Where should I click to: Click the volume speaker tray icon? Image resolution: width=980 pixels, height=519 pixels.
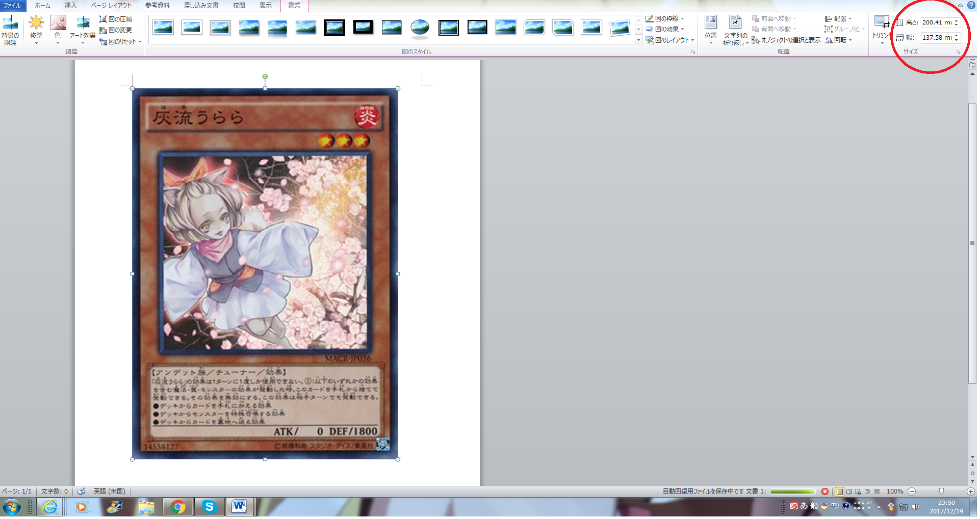point(915,507)
